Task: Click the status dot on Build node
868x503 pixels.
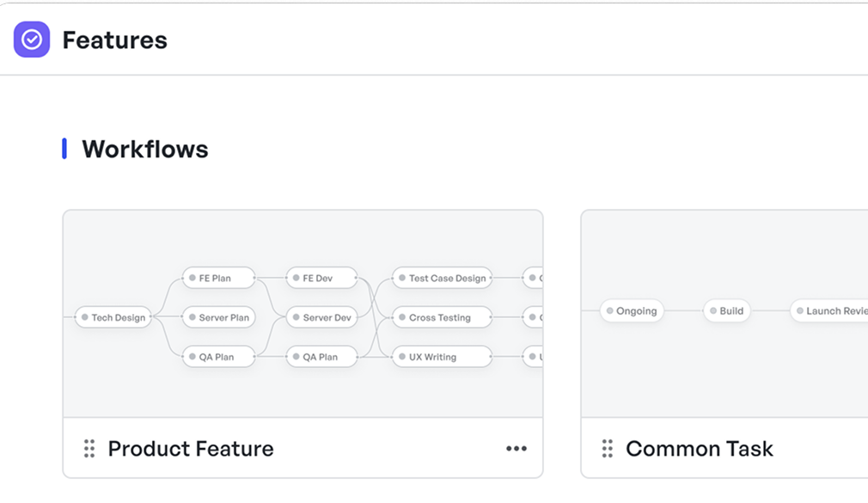Action: (712, 310)
